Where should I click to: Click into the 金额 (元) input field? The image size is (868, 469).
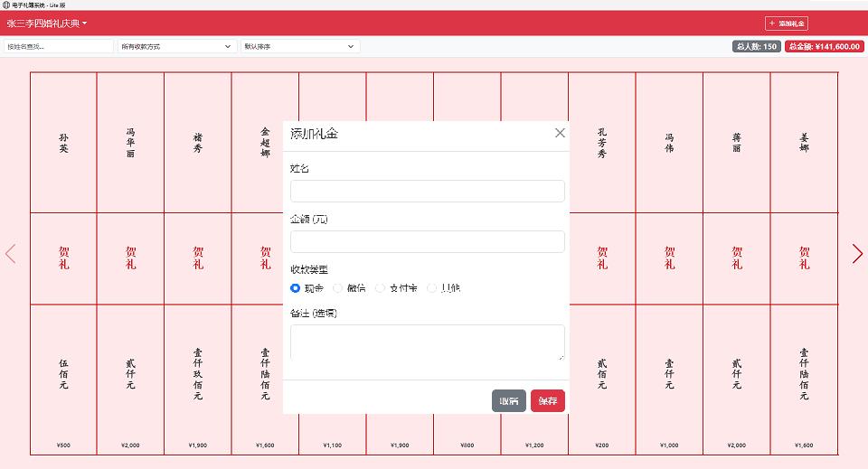tap(427, 241)
